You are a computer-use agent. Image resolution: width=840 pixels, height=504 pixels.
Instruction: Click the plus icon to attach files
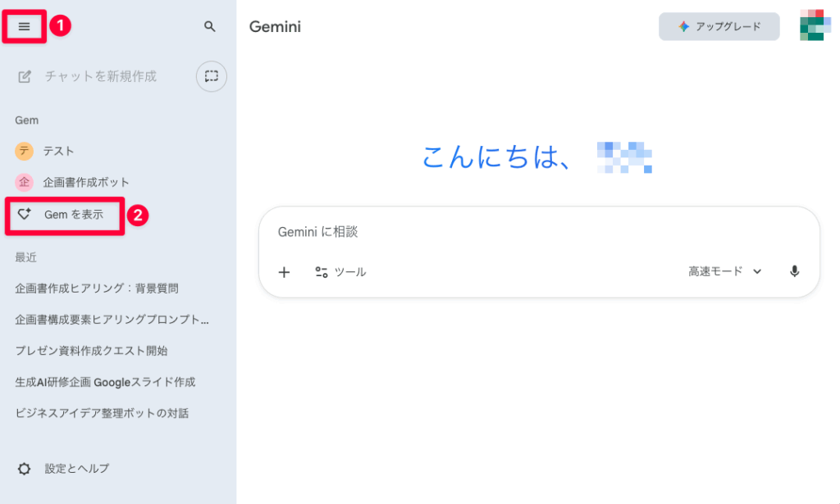(x=284, y=271)
